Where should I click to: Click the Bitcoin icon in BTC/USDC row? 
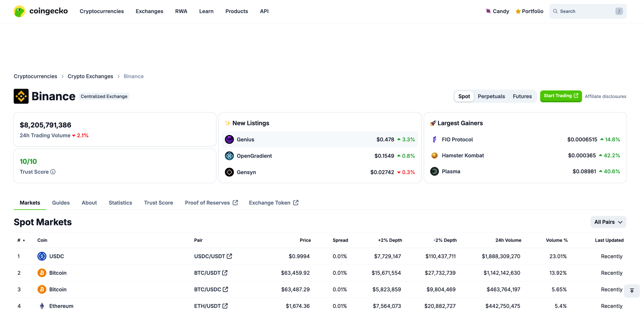coord(42,290)
